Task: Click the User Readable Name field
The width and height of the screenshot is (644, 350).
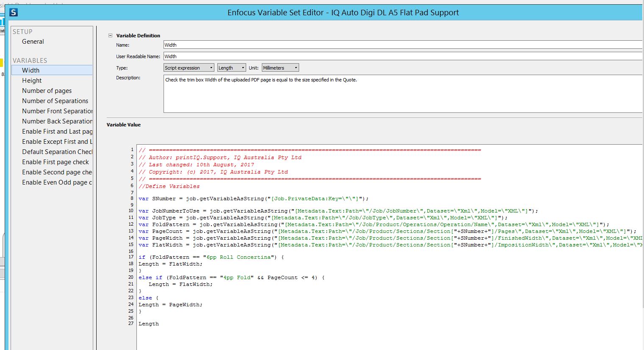Action: click(x=297, y=56)
